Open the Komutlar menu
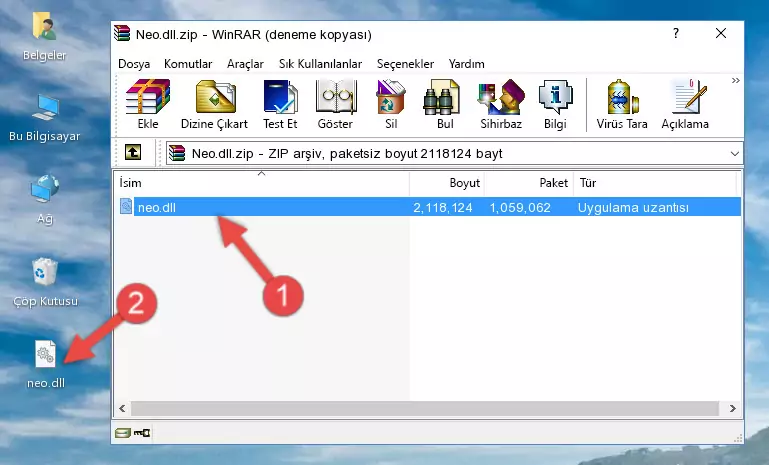The width and height of the screenshot is (769, 465). pos(188,64)
